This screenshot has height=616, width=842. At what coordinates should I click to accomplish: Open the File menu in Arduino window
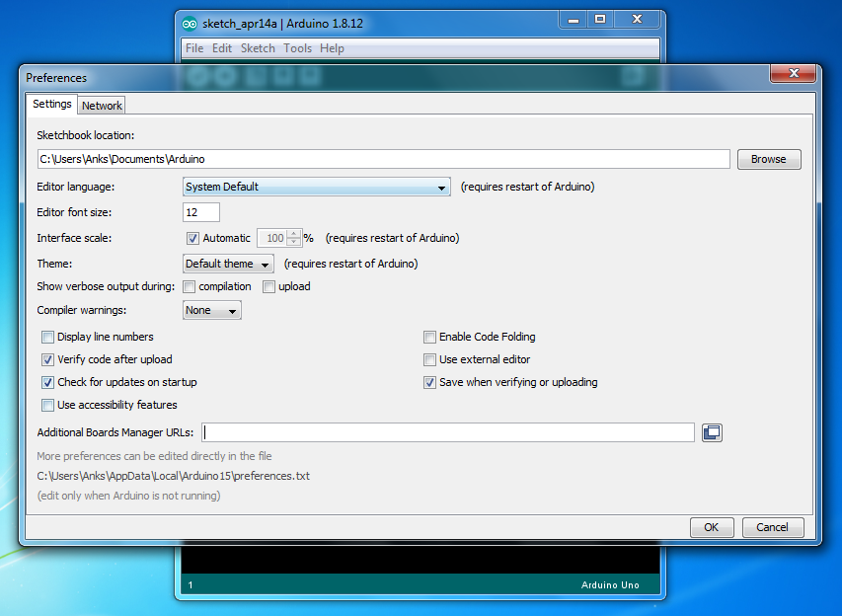[x=194, y=48]
